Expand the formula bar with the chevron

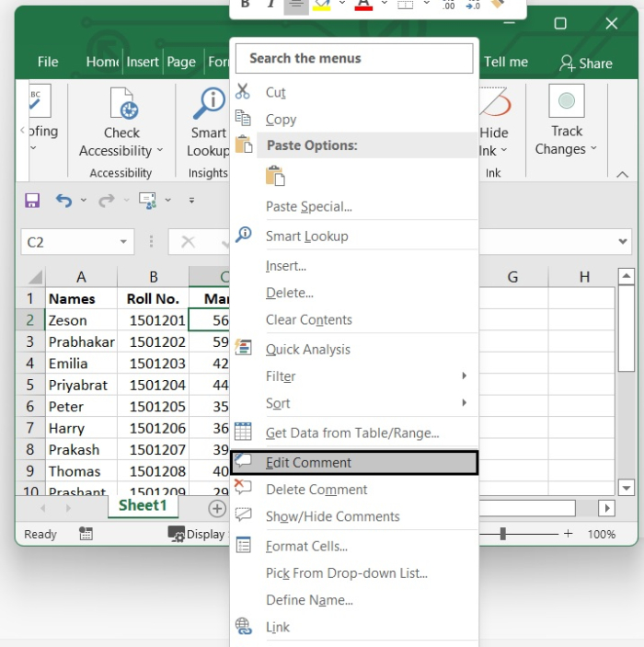[x=623, y=242]
